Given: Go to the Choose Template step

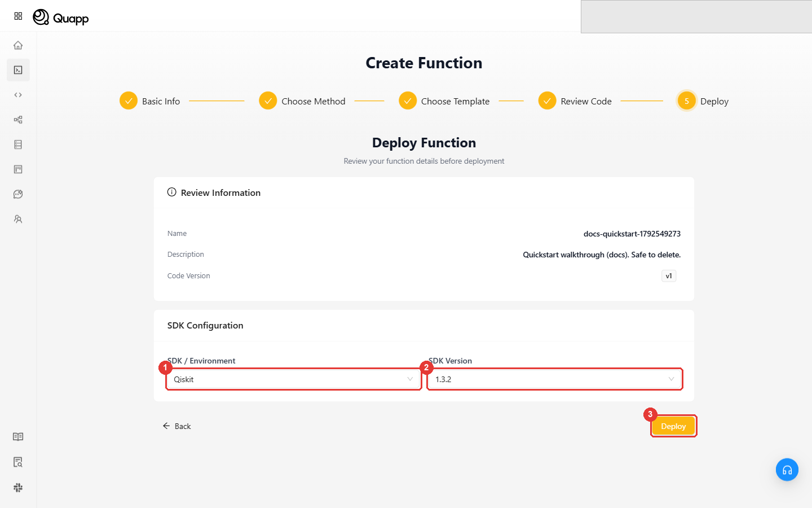Looking at the screenshot, I should click(x=444, y=101).
